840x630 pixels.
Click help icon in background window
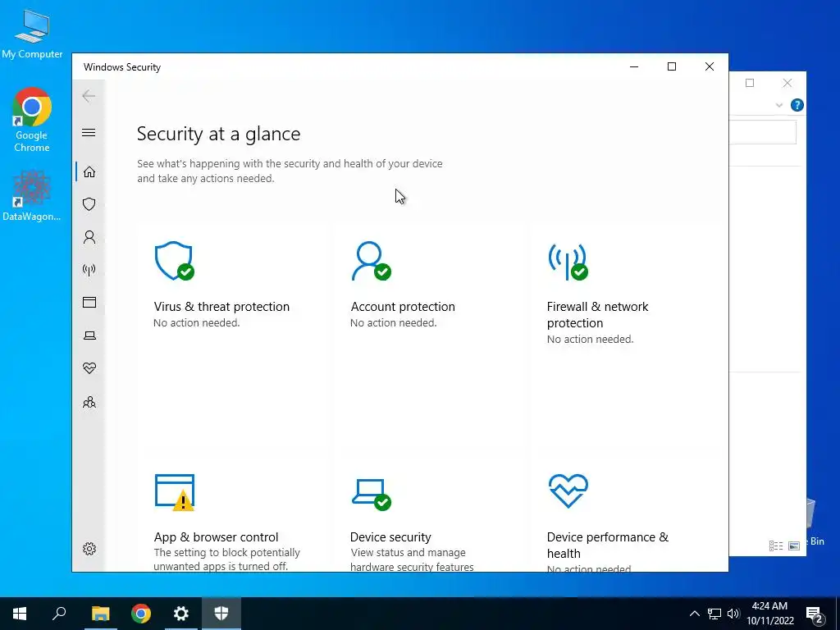(797, 105)
